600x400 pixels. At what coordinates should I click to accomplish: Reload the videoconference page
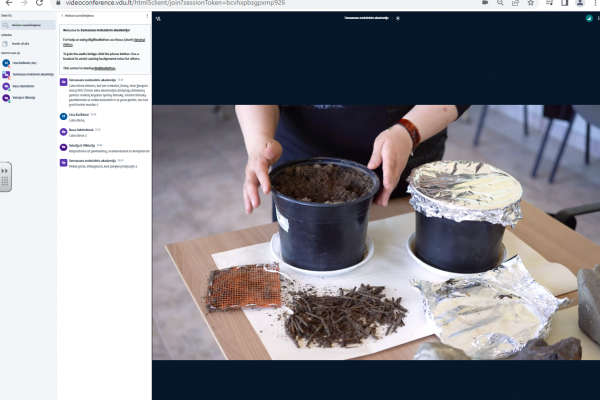click(39, 3)
